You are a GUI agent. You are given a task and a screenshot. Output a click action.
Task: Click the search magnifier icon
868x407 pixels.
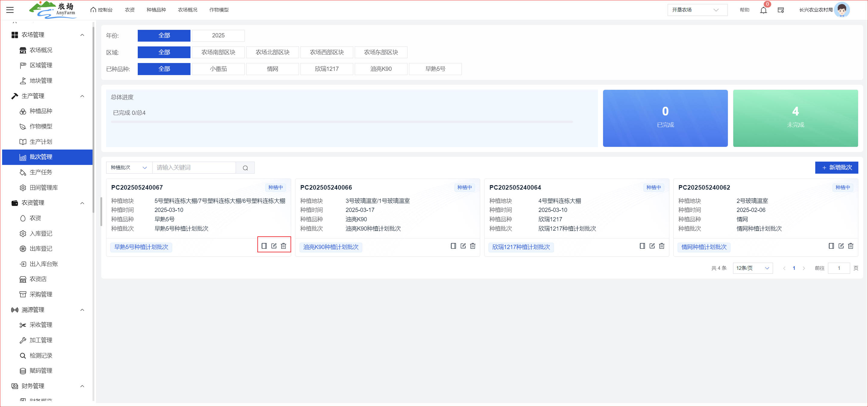[245, 168]
